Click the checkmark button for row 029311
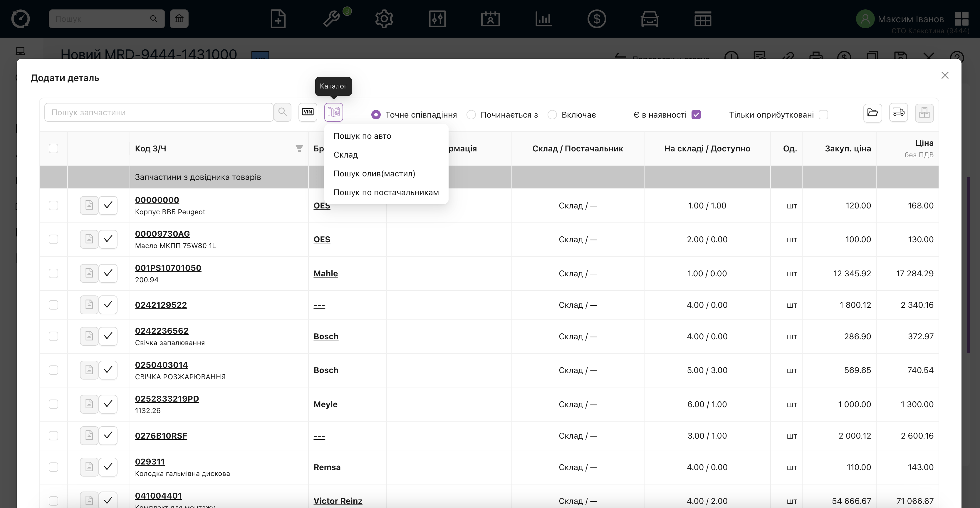The height and width of the screenshot is (508, 980). click(x=108, y=467)
